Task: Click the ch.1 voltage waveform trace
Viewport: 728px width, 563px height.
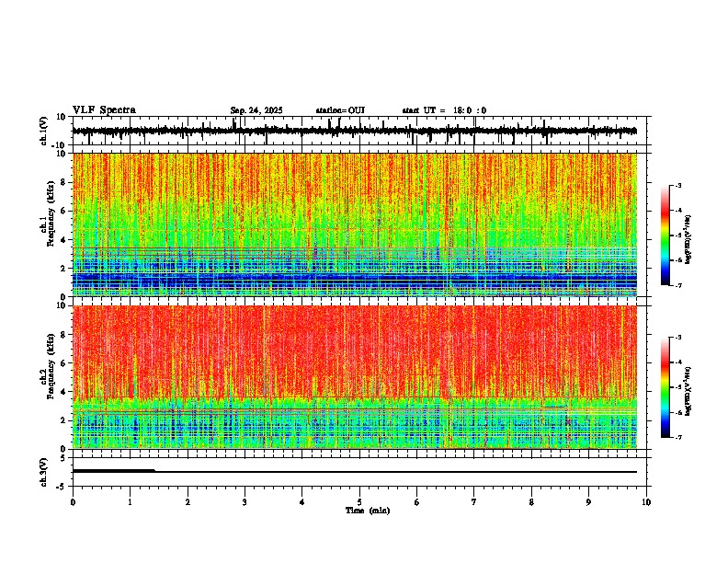Action: click(355, 131)
